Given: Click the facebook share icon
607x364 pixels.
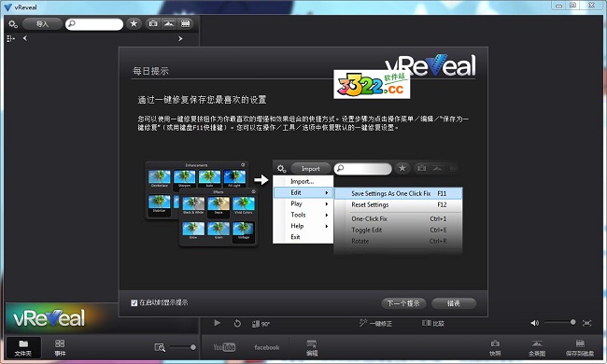Looking at the screenshot, I should point(267,347).
